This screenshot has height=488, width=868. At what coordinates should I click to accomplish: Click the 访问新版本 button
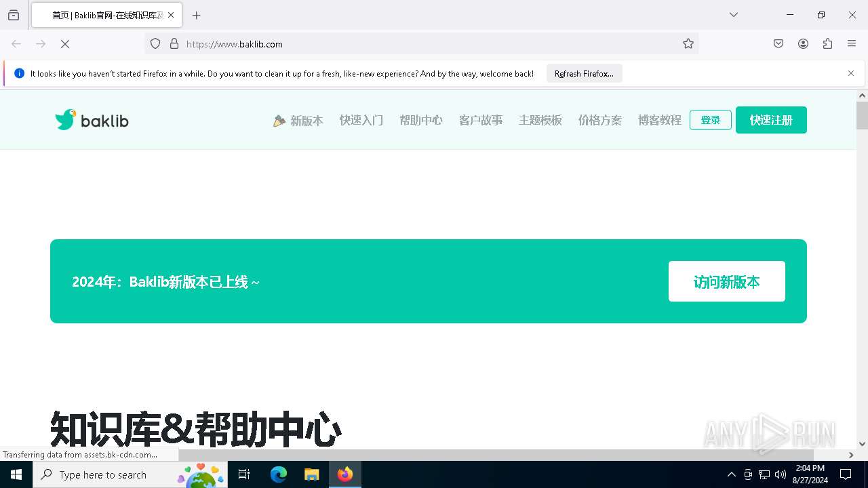727,281
